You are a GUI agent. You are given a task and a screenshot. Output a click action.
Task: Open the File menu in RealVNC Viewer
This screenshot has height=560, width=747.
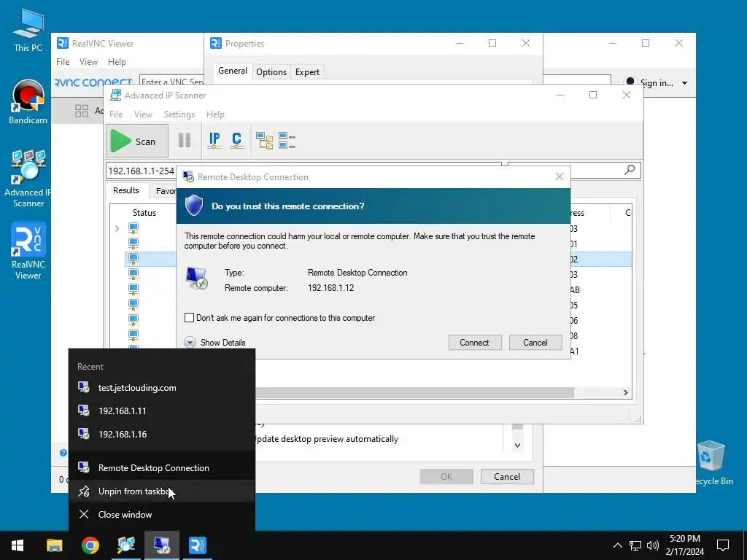tap(63, 62)
